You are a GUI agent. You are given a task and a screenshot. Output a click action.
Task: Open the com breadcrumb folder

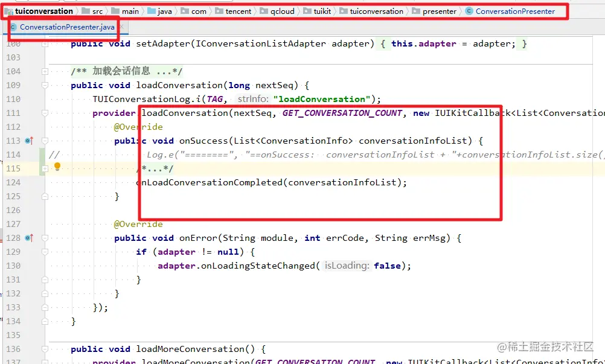coord(194,11)
